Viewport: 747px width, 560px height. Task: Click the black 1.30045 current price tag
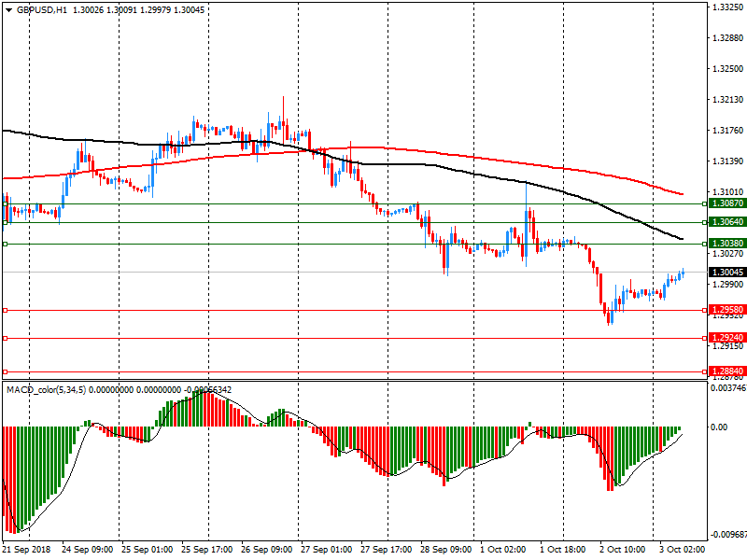pyautogui.click(x=726, y=272)
